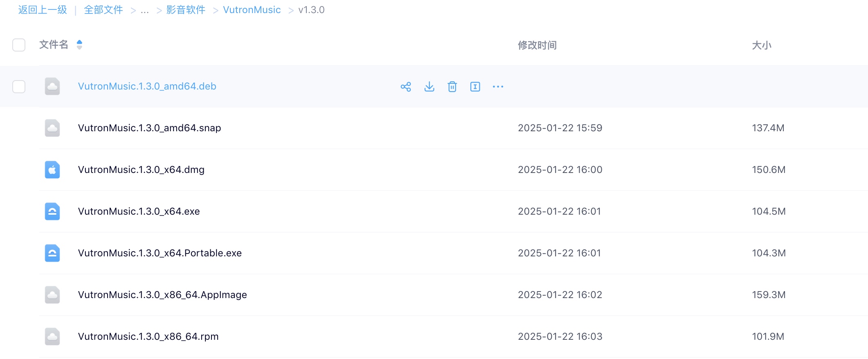
Task: Click the exe icon of VutronMusic.1.3.0_x64.exe
Action: (x=52, y=211)
